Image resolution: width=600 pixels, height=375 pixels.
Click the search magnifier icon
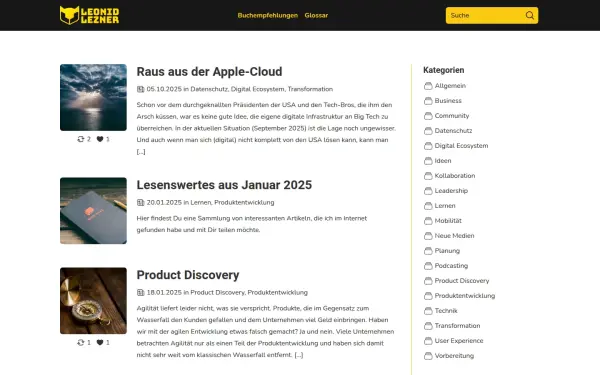tap(530, 15)
